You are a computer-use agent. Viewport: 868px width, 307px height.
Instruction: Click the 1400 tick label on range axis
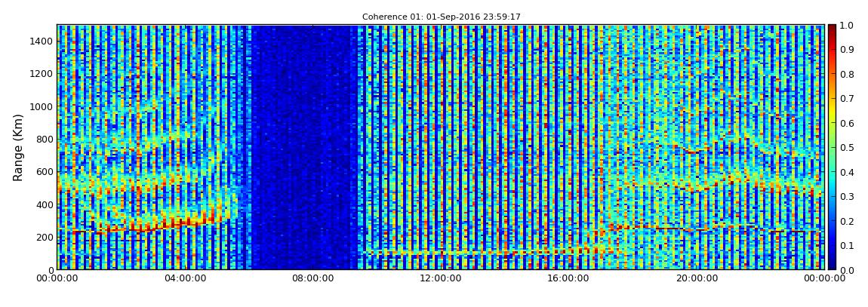click(42, 41)
